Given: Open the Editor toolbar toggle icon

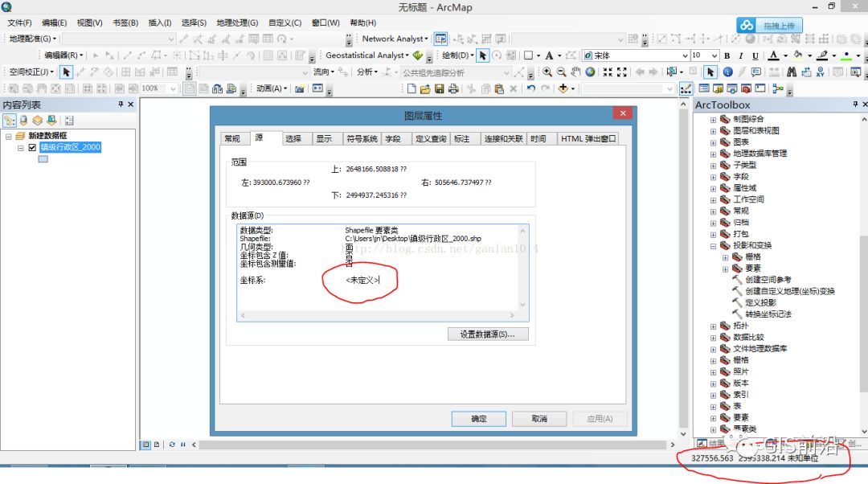Looking at the screenshot, I should point(686,88).
